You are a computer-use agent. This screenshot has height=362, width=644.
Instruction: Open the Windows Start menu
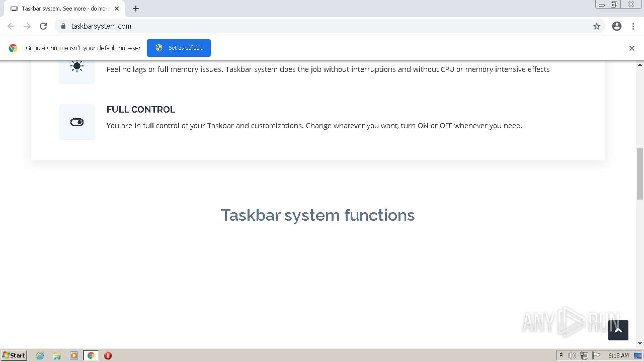[x=14, y=355]
